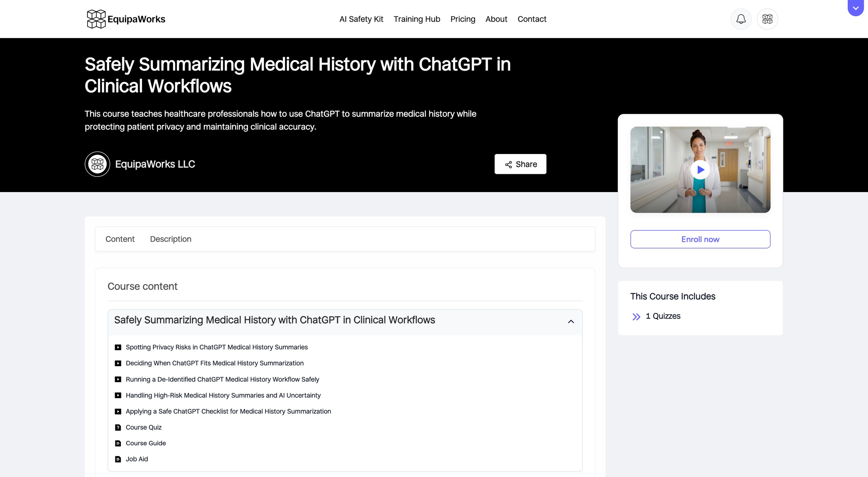Image resolution: width=868 pixels, height=477 pixels.
Task: Collapse the course section chevron
Action: tap(571, 321)
